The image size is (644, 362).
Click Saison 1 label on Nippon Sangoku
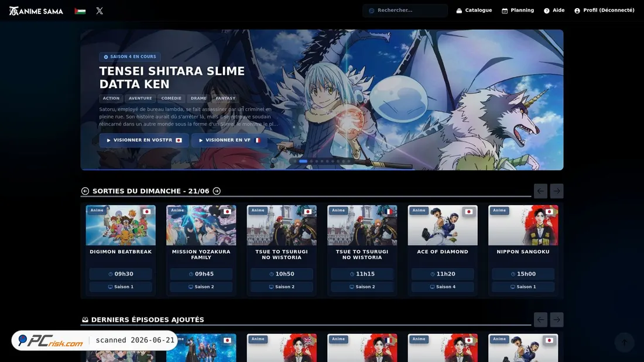tap(523, 287)
